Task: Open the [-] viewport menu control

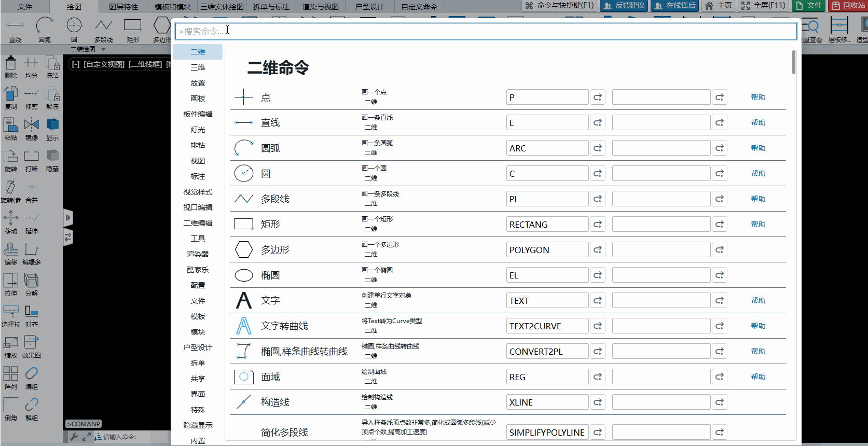Action: click(x=76, y=64)
